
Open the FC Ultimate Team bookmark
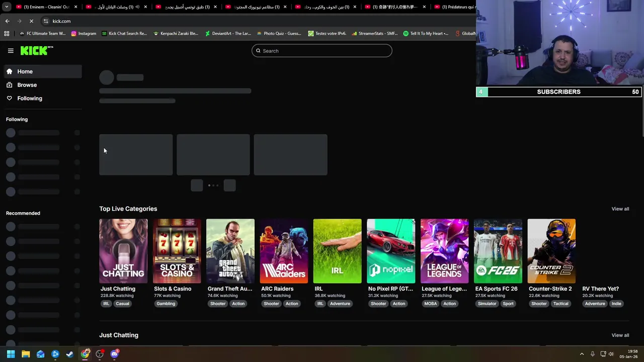42,34
